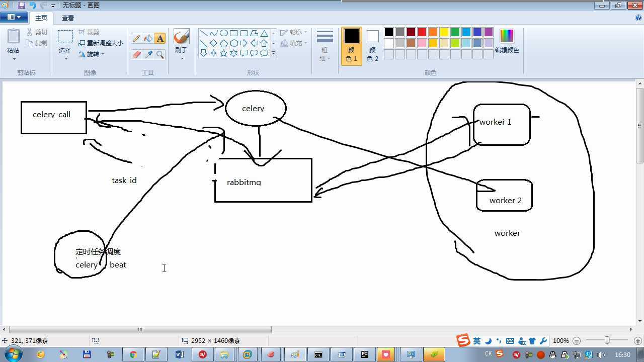Switch to the Home (主页) tab
The height and width of the screenshot is (362, 644).
[41, 18]
